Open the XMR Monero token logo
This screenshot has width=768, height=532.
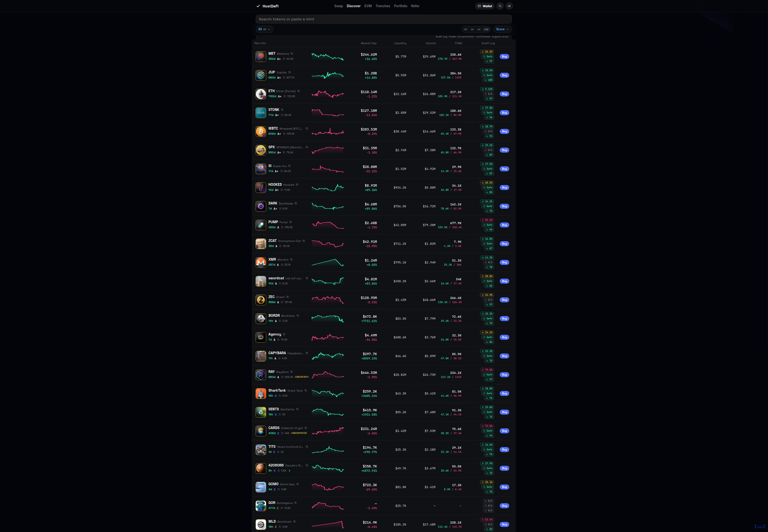tap(261, 262)
